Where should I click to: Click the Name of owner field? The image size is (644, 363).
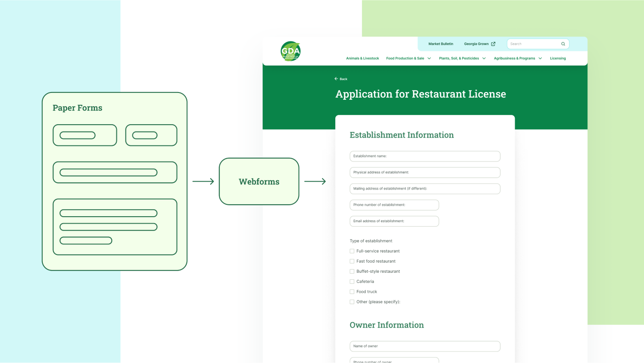pyautogui.click(x=425, y=346)
